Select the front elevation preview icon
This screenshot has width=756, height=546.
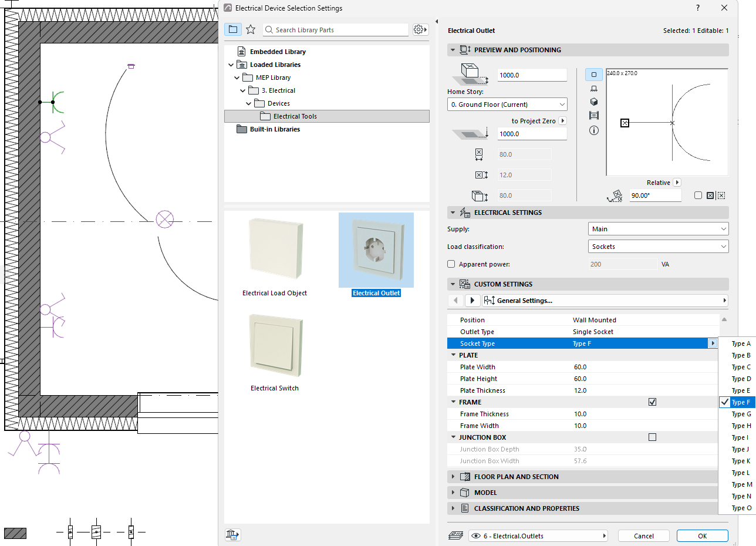click(x=593, y=88)
